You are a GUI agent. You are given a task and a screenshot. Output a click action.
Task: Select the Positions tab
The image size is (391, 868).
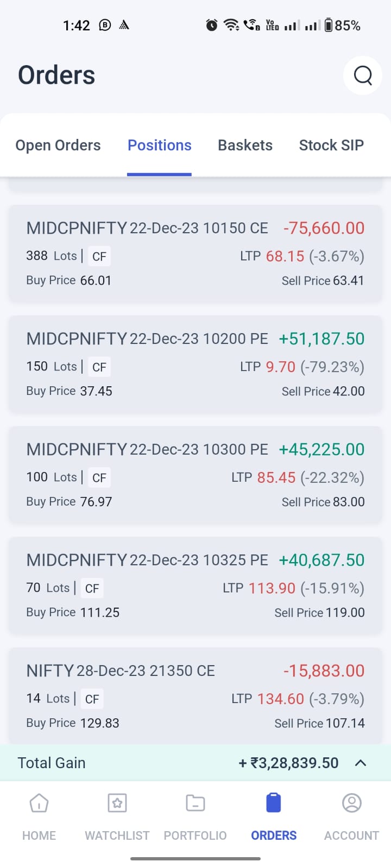click(x=160, y=145)
